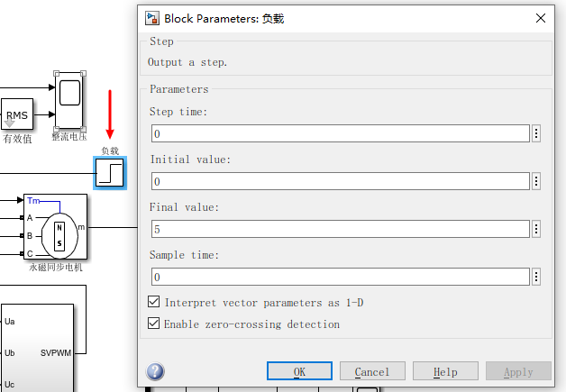Viewport: 566px width, 392px height.
Task: Open Final value options menu button
Action: 536,229
